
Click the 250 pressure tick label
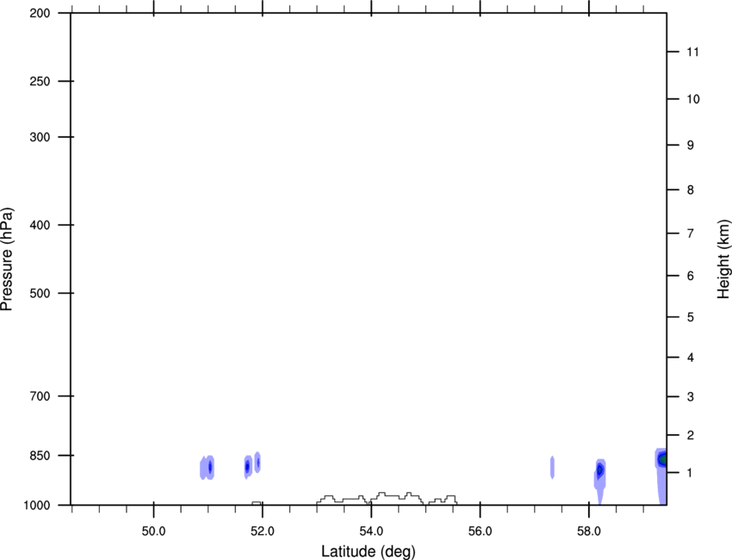coord(40,81)
